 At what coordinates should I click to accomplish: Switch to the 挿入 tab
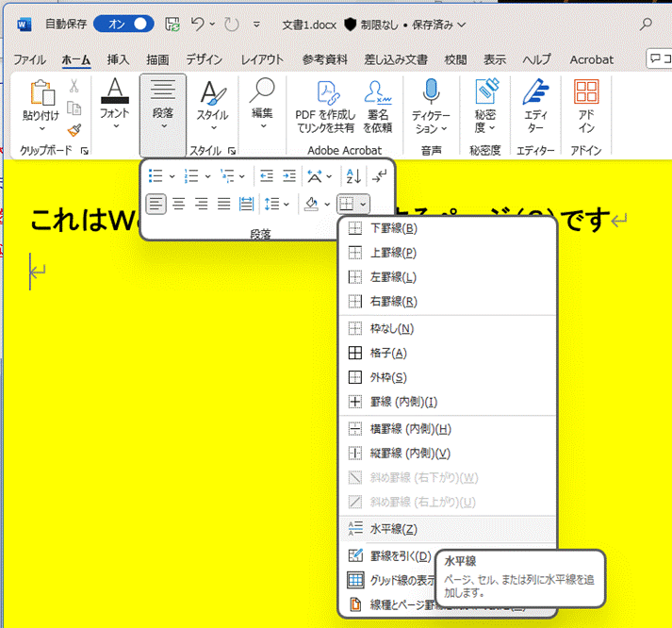118,59
